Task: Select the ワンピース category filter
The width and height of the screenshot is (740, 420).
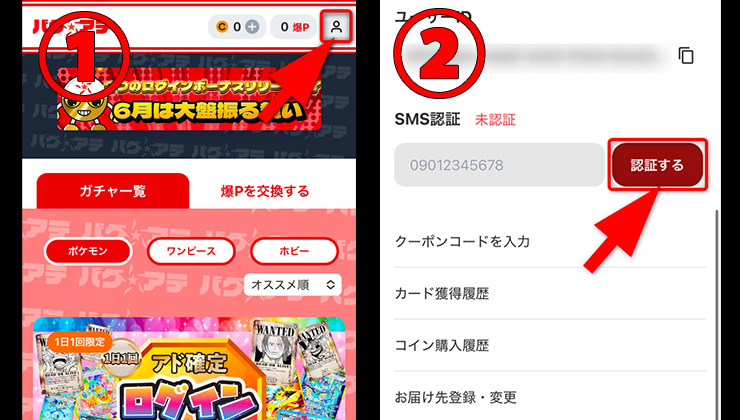Action: (x=191, y=251)
